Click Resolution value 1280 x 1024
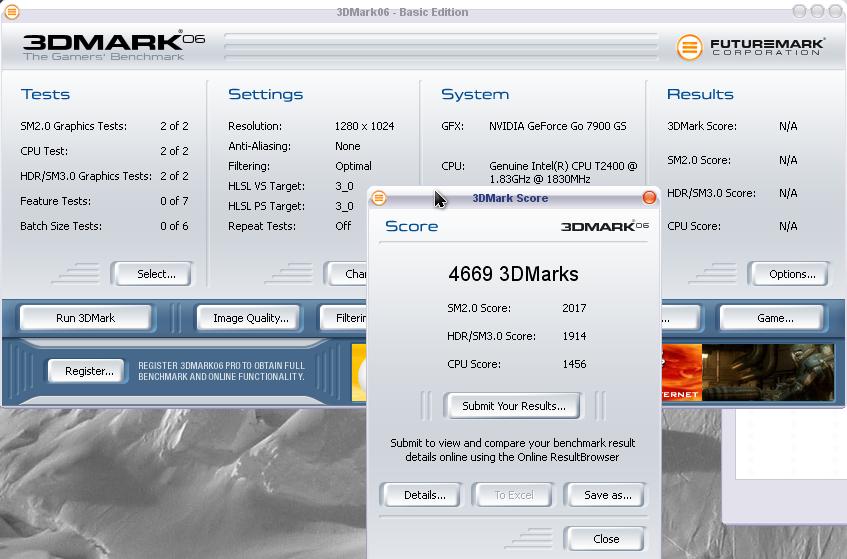 364,126
